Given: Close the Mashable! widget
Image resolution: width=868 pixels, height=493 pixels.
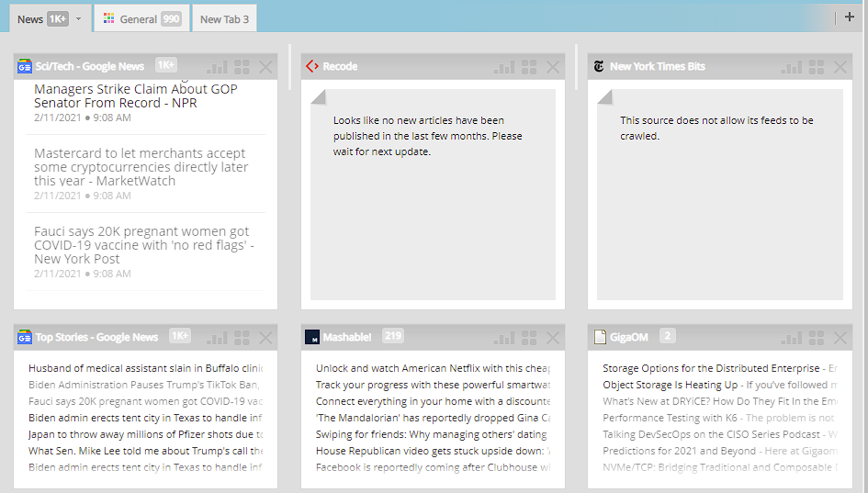Looking at the screenshot, I should pos(553,338).
